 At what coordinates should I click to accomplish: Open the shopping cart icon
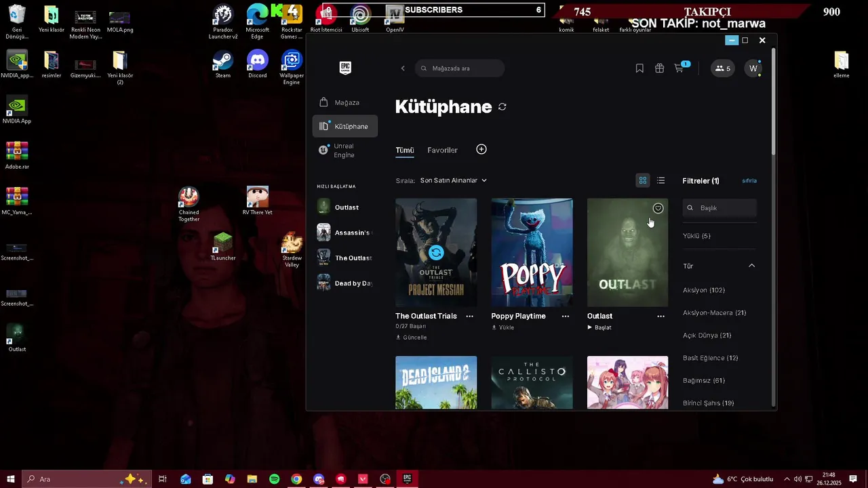(x=679, y=68)
